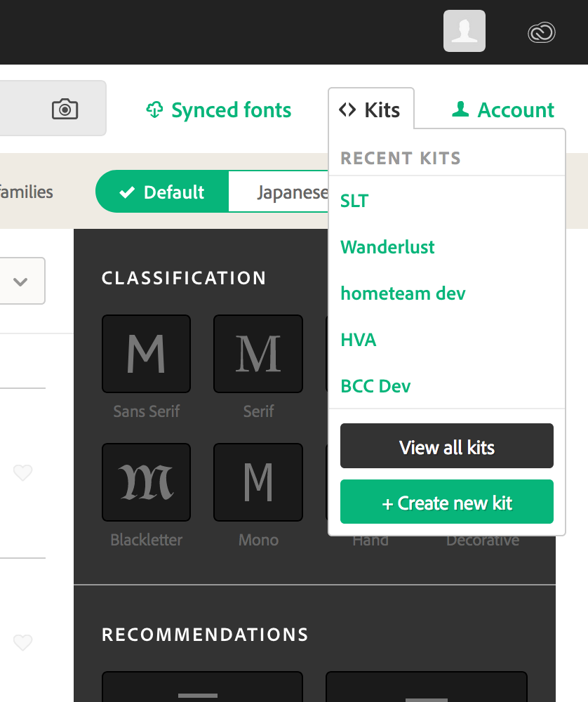Click the left recommendations tile
The image size is (588, 702).
202,687
